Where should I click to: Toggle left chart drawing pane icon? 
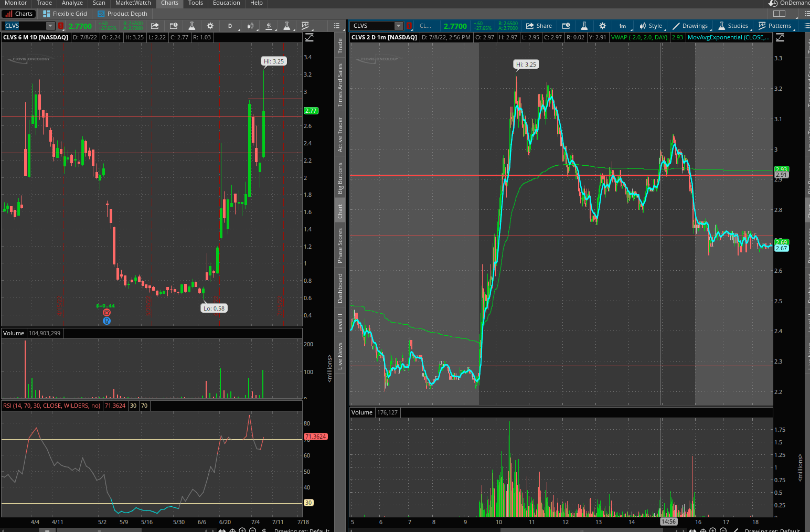pyautogui.click(x=310, y=37)
